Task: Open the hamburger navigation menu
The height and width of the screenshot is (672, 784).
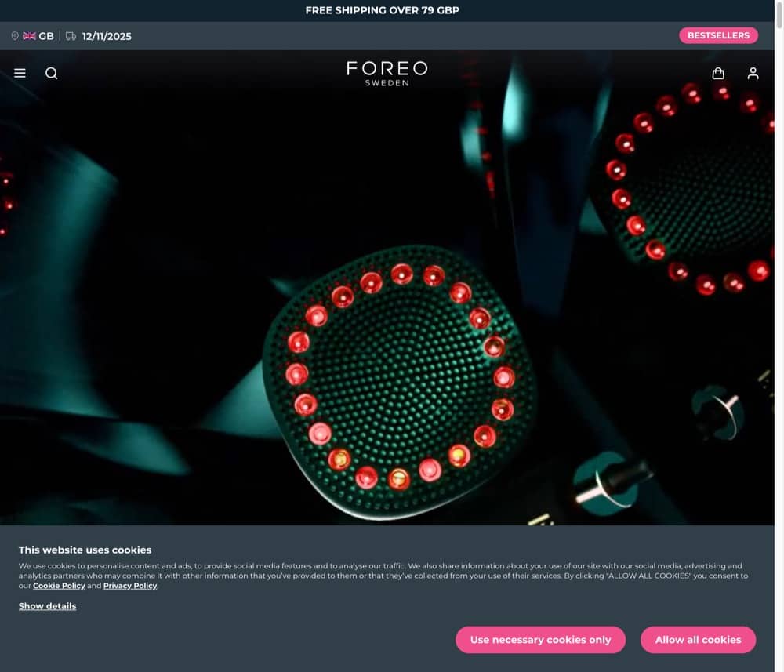Action: click(x=20, y=73)
